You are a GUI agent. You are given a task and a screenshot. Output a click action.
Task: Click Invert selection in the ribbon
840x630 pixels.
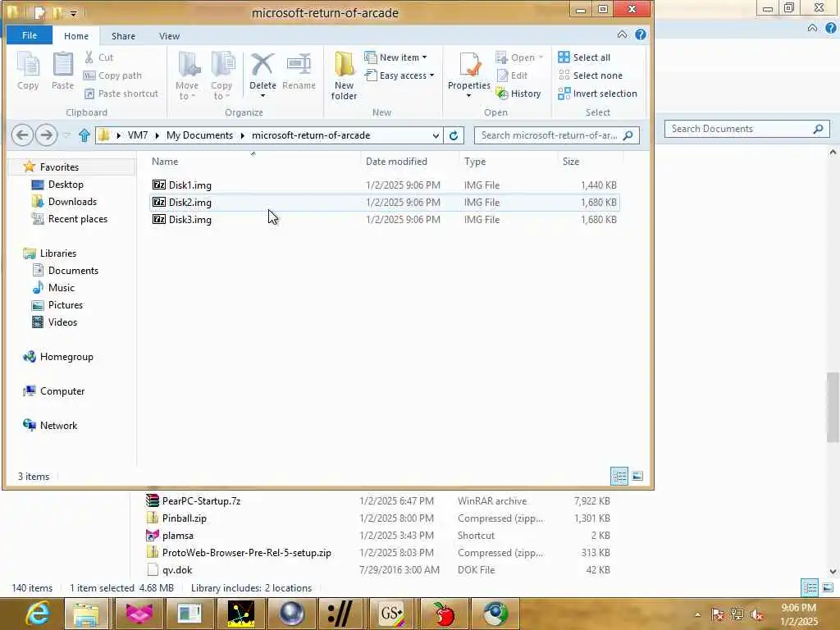tap(597, 94)
